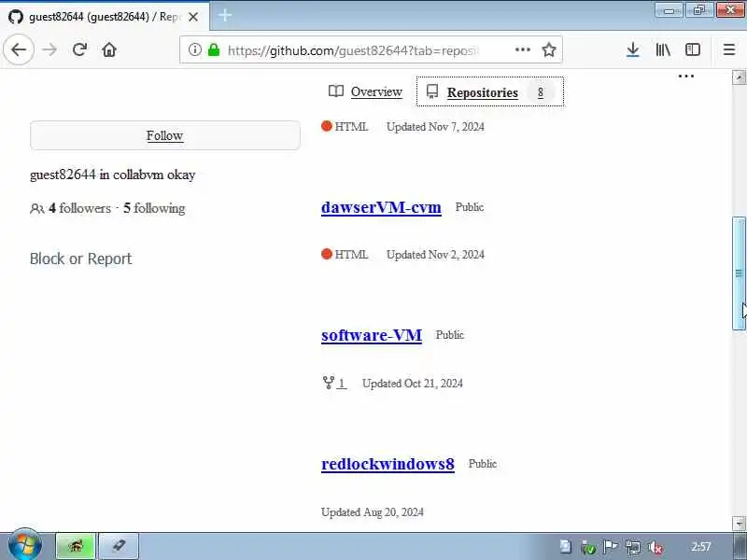
Task: Click the 'Updated Aug 20, 2024' text
Action: pyautogui.click(x=373, y=511)
